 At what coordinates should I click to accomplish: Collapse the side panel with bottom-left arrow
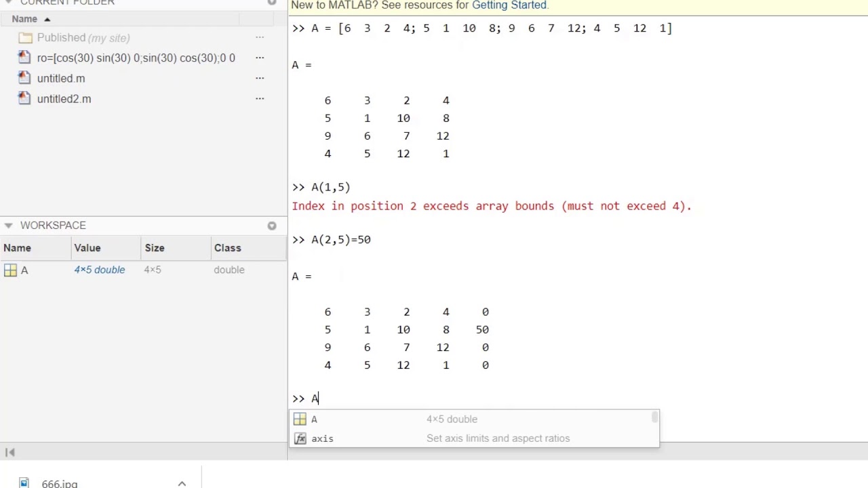point(10,452)
